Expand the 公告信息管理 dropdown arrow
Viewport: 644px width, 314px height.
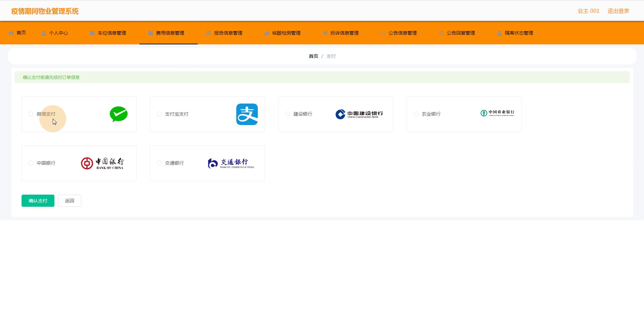[x=422, y=33]
